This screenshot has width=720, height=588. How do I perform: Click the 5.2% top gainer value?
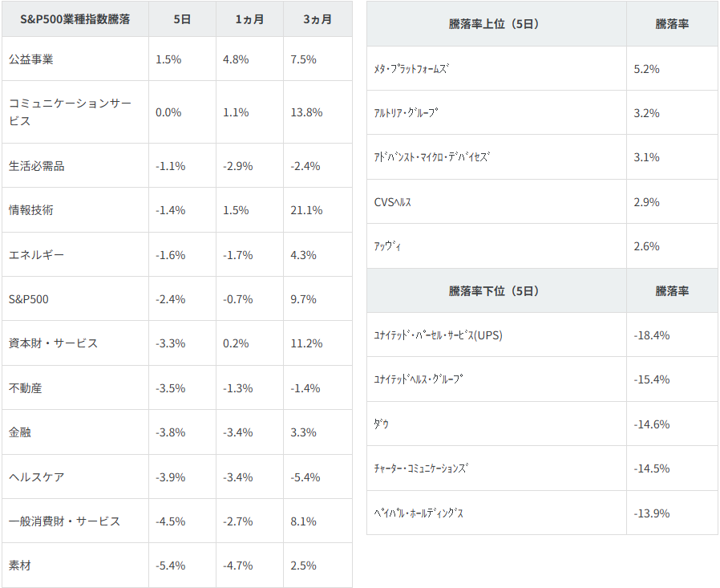(x=646, y=69)
